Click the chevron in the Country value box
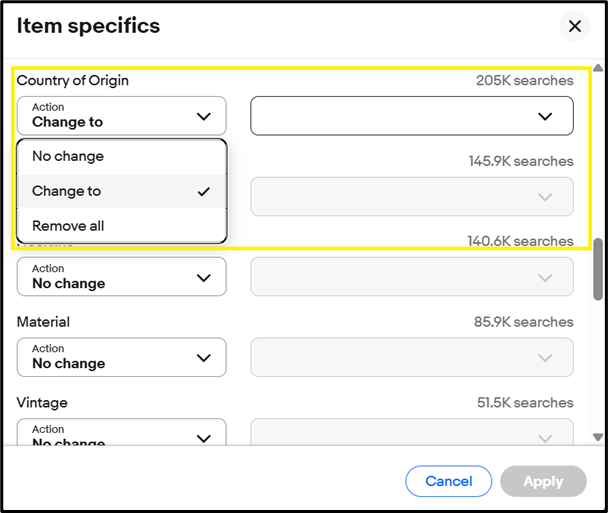Screen dimensions: 608x513 tap(545, 116)
